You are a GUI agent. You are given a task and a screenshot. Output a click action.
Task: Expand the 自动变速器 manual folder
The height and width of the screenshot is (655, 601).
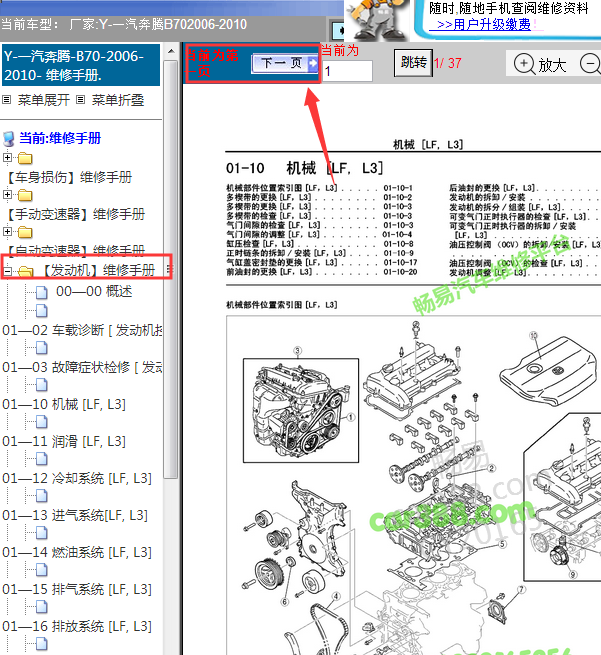tap(7, 231)
